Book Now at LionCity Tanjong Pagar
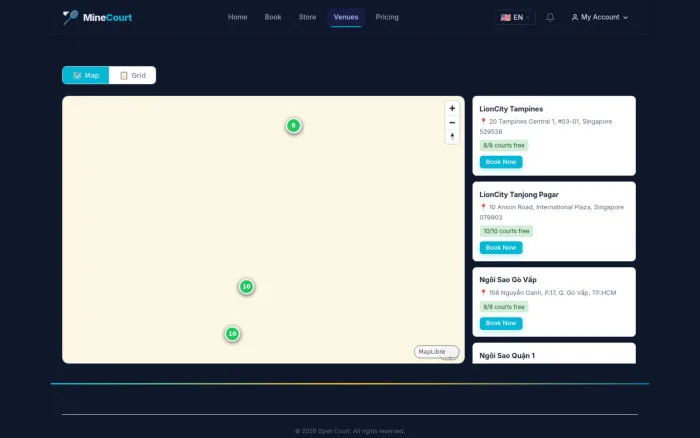The height and width of the screenshot is (438, 700). pos(501,248)
